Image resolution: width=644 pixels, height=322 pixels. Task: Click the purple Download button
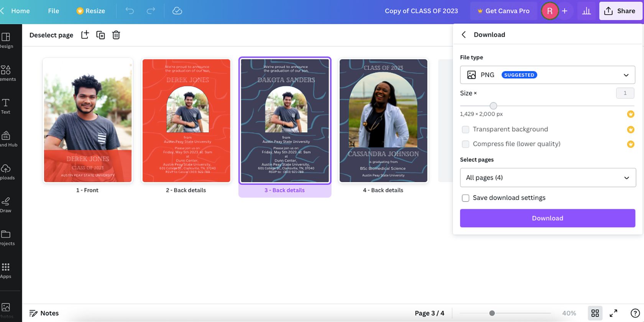pos(547,218)
